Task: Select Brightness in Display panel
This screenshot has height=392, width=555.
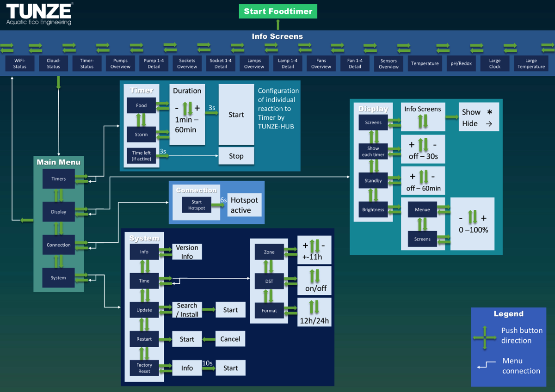Action: 373,209
